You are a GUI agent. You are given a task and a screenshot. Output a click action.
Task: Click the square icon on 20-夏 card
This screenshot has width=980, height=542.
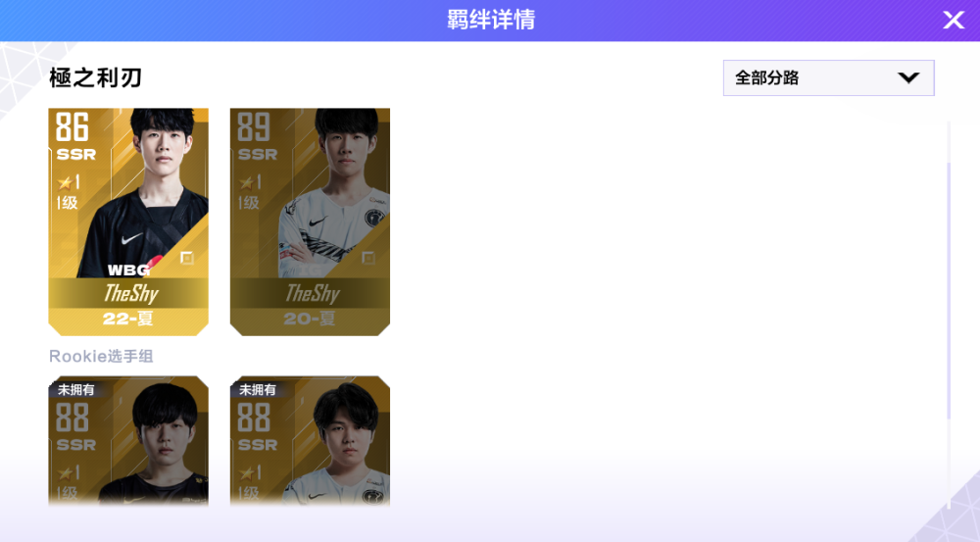pos(368,258)
